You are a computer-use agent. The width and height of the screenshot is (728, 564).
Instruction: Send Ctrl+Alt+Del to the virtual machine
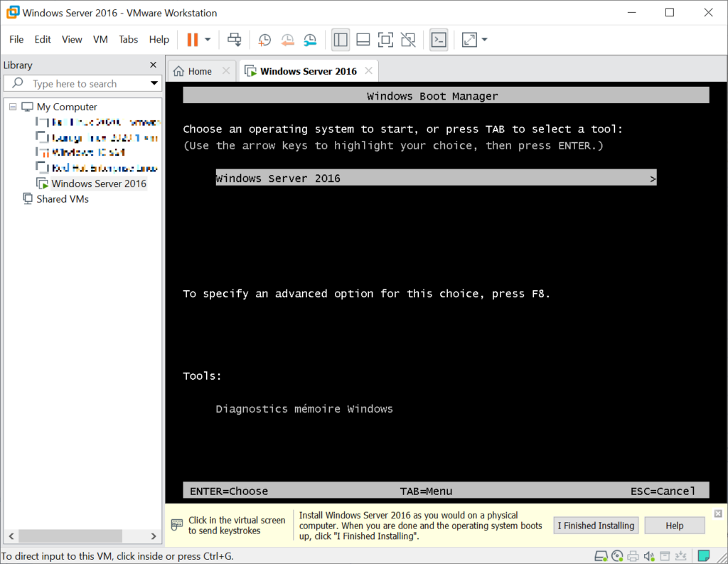(235, 40)
